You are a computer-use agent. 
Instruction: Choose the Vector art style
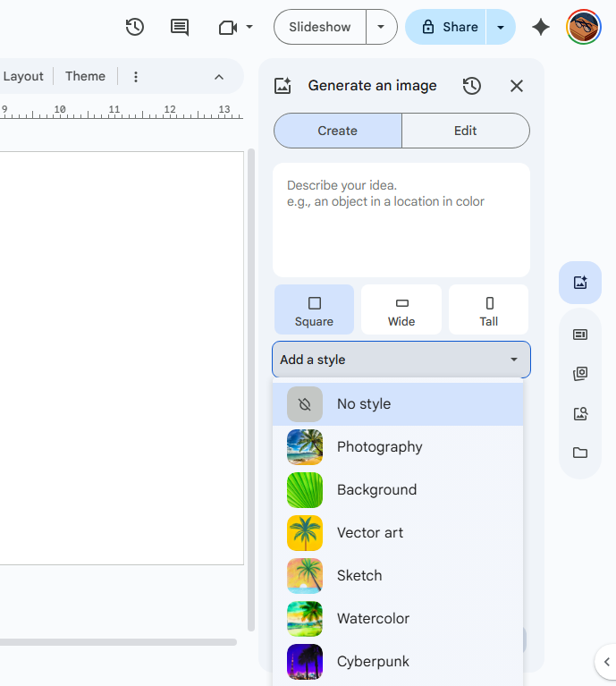coord(398,532)
